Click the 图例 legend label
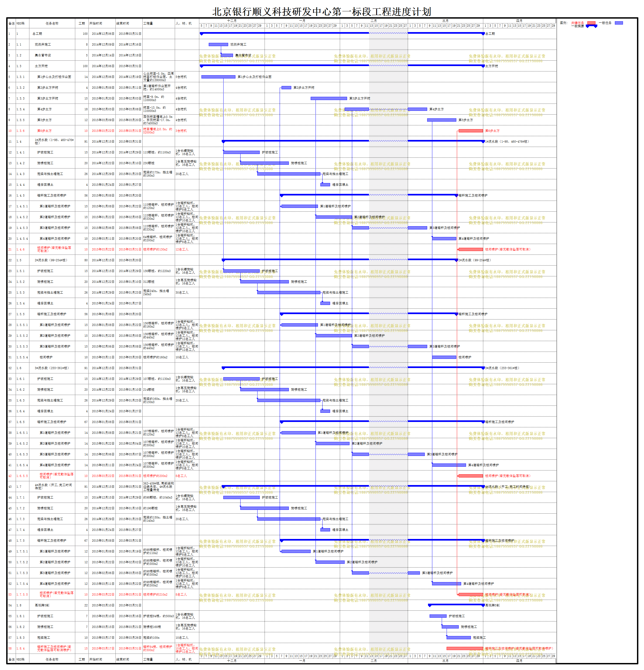The height and width of the screenshot is (670, 644). click(x=564, y=23)
